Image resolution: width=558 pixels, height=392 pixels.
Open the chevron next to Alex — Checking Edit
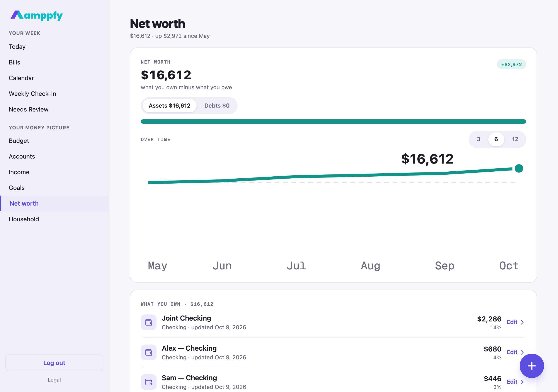click(522, 352)
